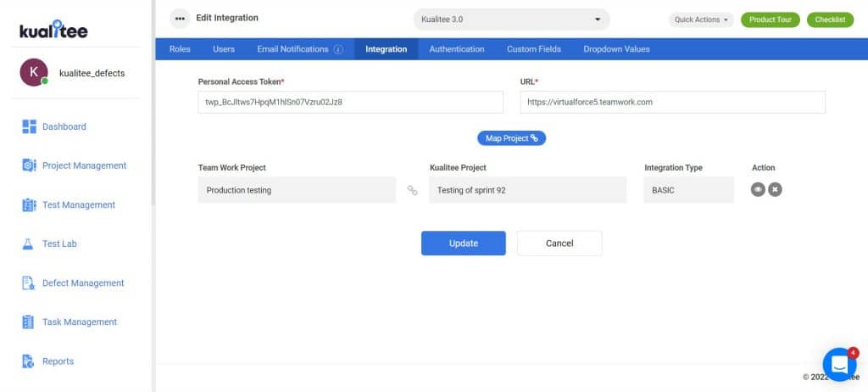Click the Test Management sidebar icon
This screenshot has width=868, height=392.
(x=29, y=204)
